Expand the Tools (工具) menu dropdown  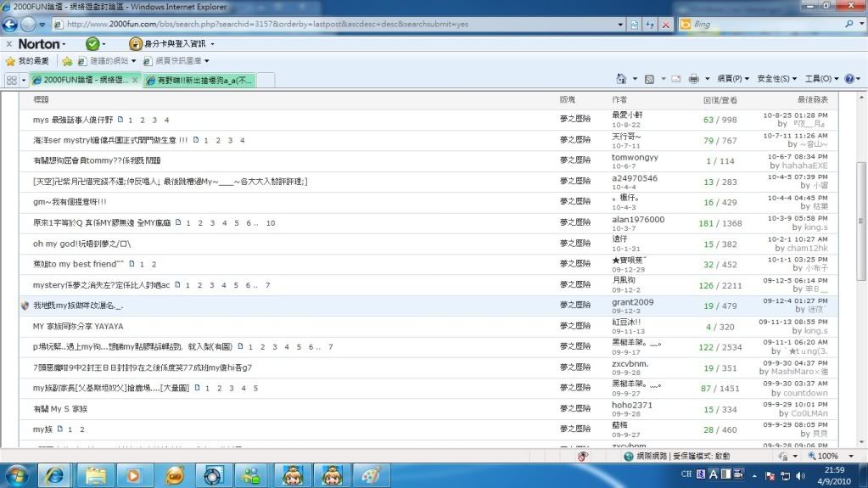click(818, 79)
